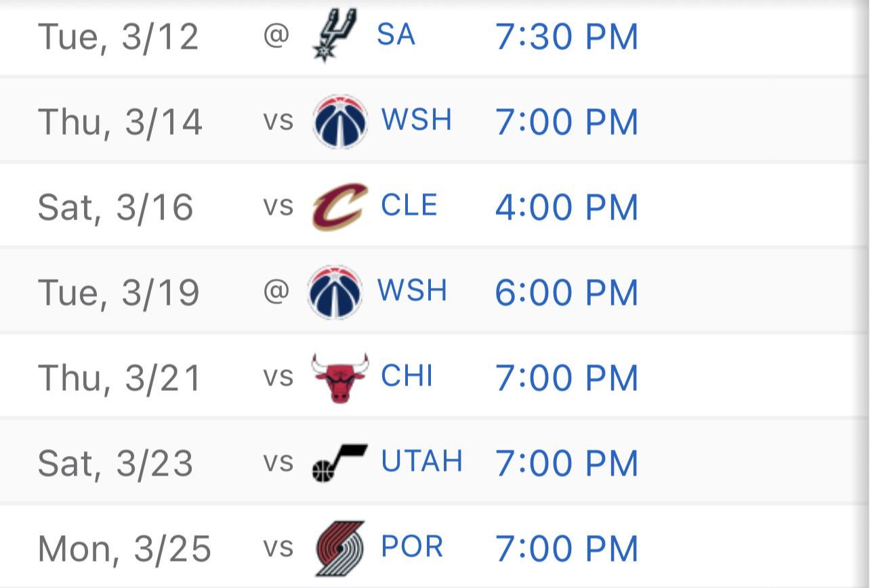
Task: Click the Chicago Bulls logo
Action: pyautogui.click(x=340, y=377)
